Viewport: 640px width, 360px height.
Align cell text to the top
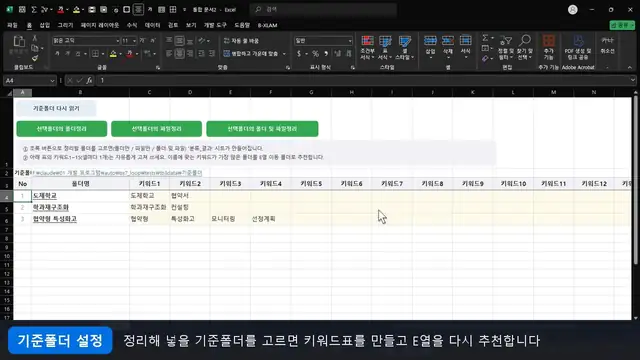pyautogui.click(x=169, y=40)
